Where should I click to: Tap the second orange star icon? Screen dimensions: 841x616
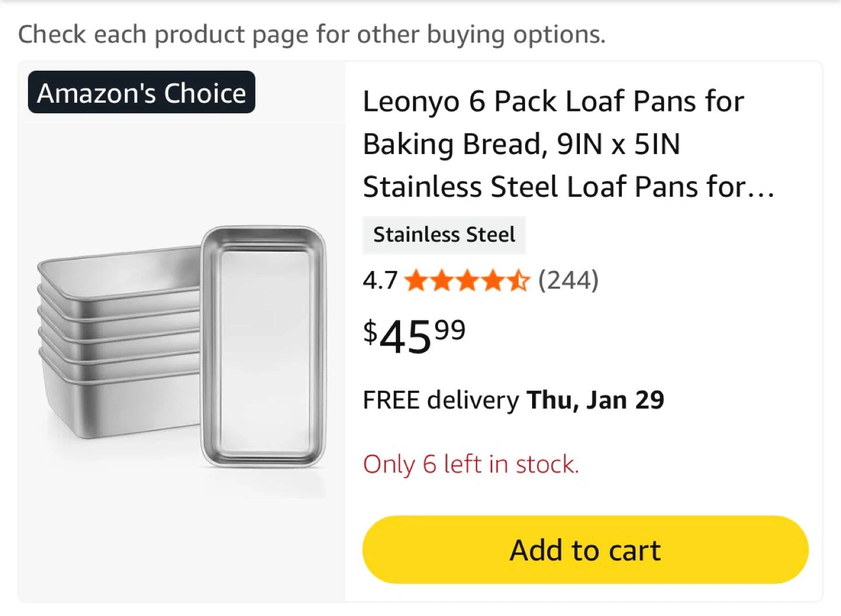coord(442,281)
